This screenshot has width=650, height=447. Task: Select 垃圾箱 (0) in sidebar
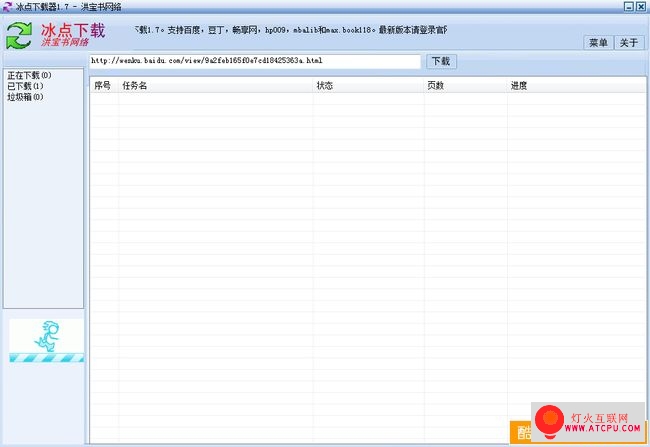click(25, 97)
